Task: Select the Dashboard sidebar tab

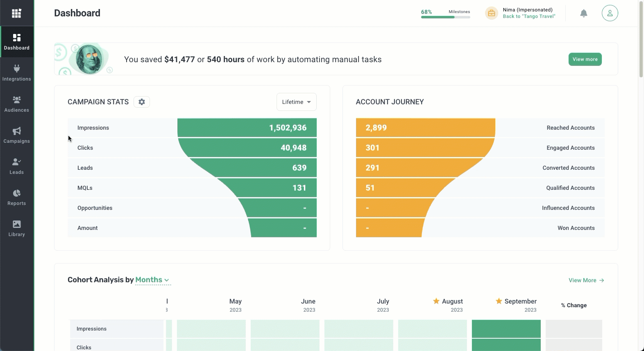Action: [x=17, y=42]
